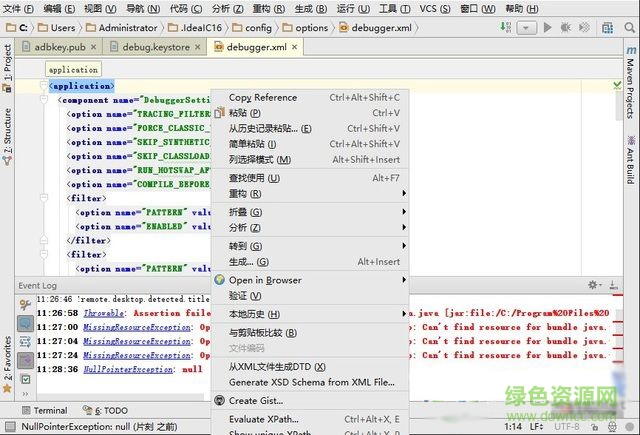Close the debugger.xml editor tab

coord(294,47)
